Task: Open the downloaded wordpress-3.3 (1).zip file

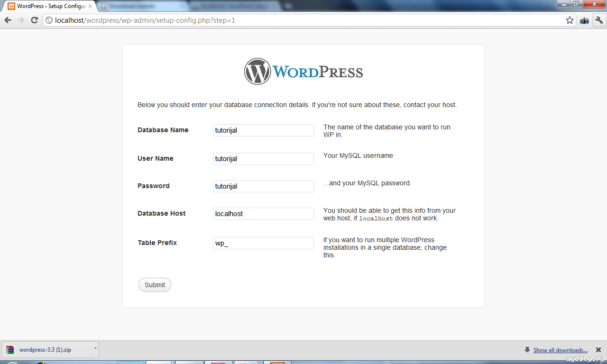Action: click(x=46, y=350)
